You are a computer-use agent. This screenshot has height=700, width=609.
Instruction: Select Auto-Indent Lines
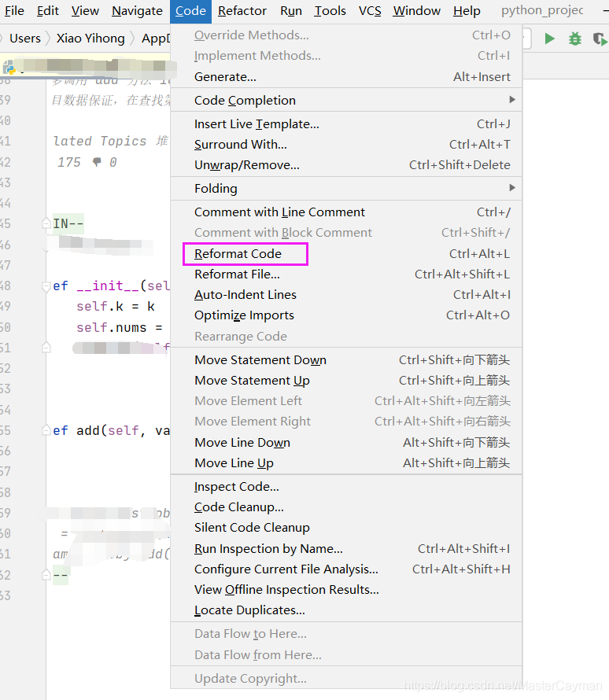(346, 295)
